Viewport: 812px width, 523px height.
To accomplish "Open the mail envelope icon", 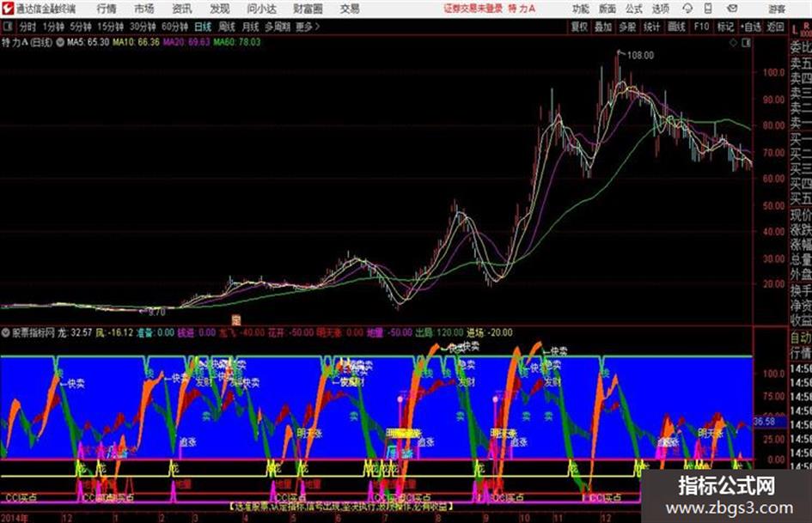I will pyautogui.click(x=732, y=9).
